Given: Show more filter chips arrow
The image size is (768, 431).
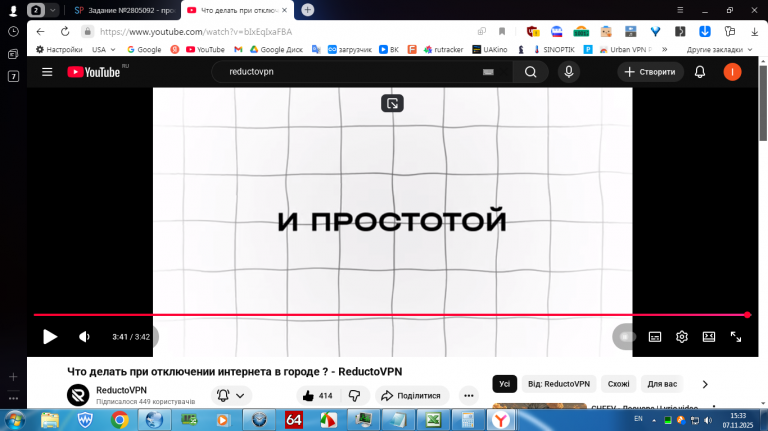Looking at the screenshot, I should (705, 384).
